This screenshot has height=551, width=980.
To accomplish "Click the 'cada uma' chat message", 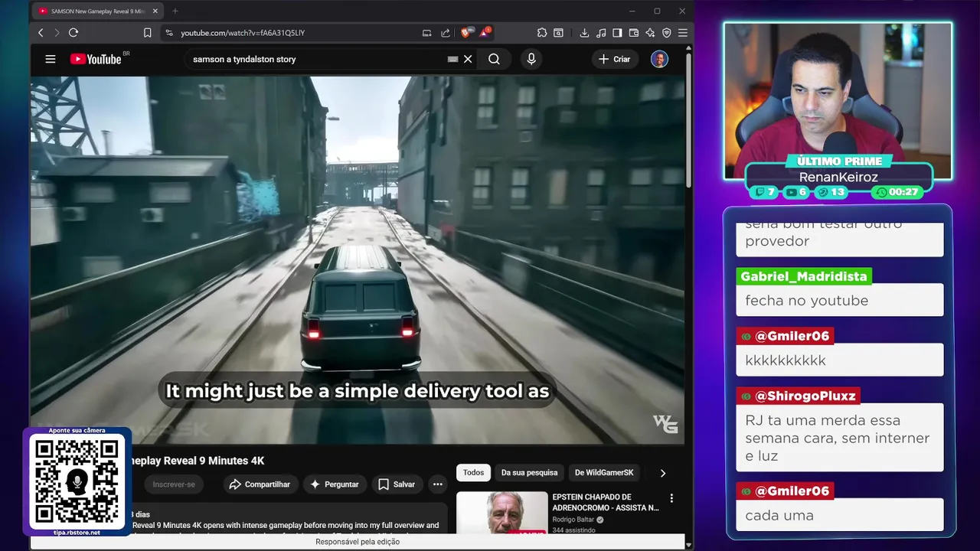I will pyautogui.click(x=839, y=515).
